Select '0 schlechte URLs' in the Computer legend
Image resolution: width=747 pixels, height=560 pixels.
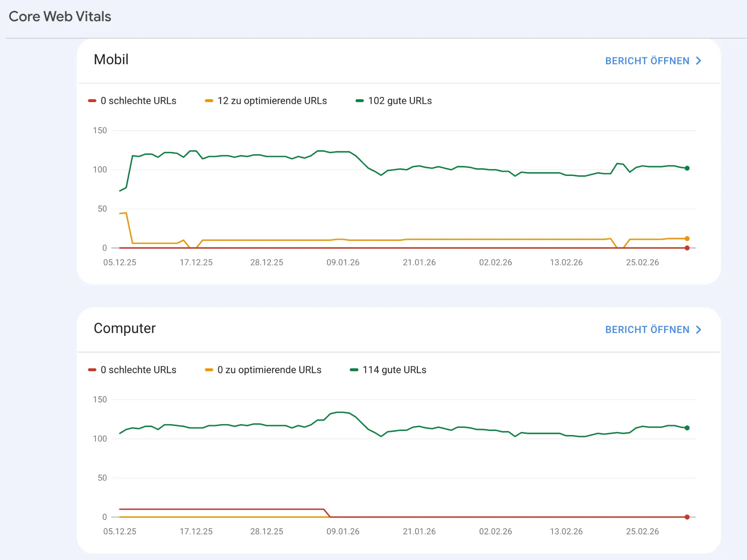tap(139, 370)
